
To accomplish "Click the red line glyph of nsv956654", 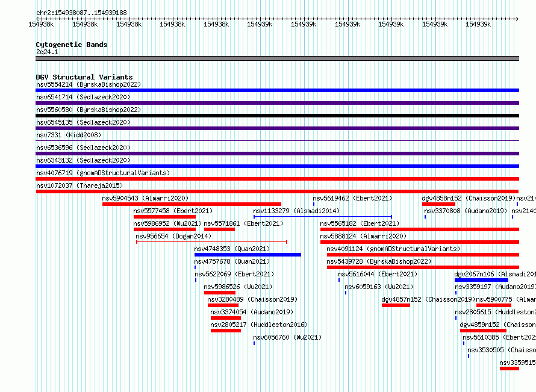I will (x=211, y=242).
